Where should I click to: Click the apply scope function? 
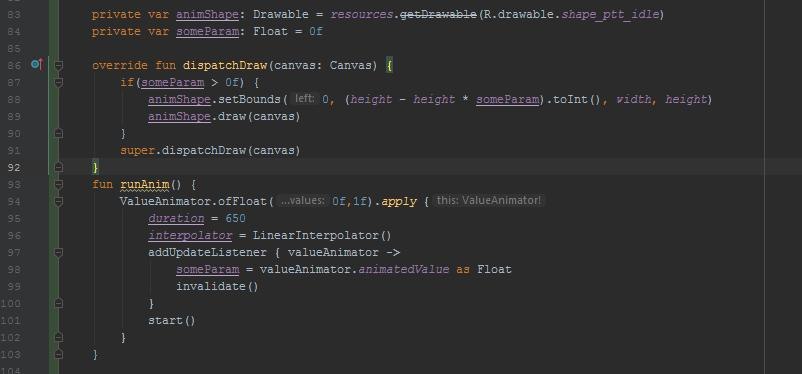(399, 201)
